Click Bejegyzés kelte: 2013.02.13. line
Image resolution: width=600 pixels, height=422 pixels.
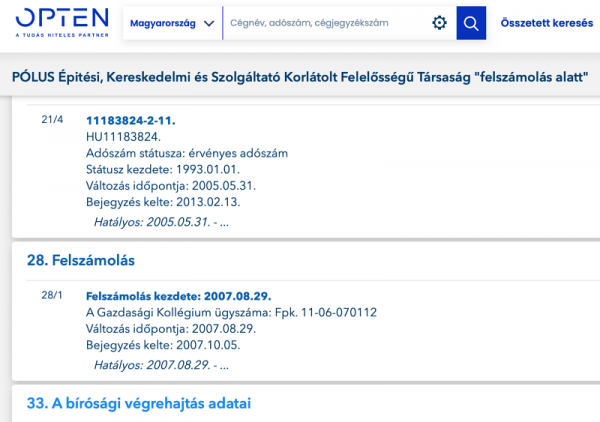(163, 202)
